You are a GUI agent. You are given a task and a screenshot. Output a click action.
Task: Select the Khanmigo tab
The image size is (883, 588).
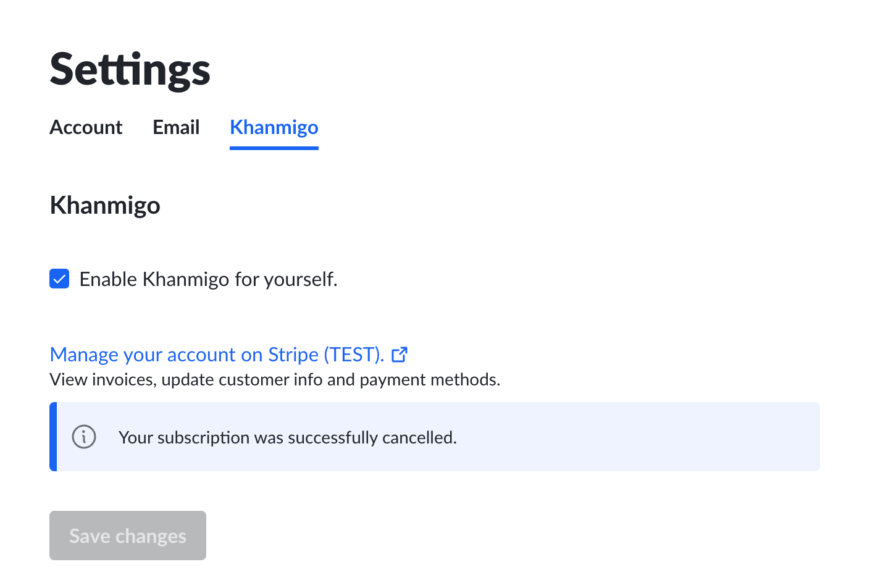274,127
